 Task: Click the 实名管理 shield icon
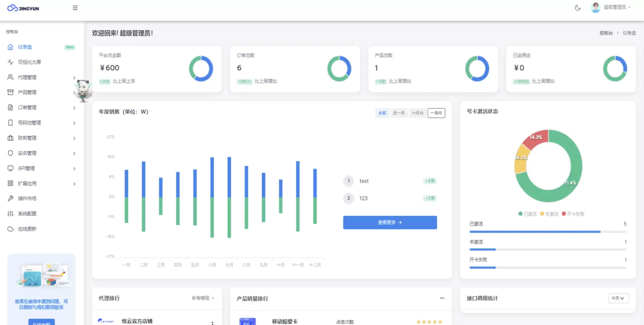[10, 153]
